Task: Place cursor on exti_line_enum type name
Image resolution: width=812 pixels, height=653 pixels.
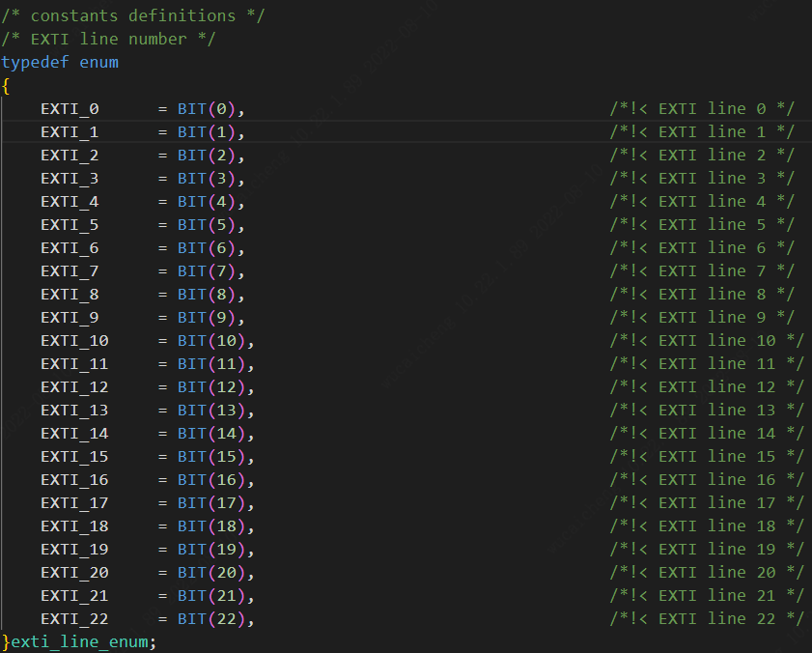Action: [82, 641]
